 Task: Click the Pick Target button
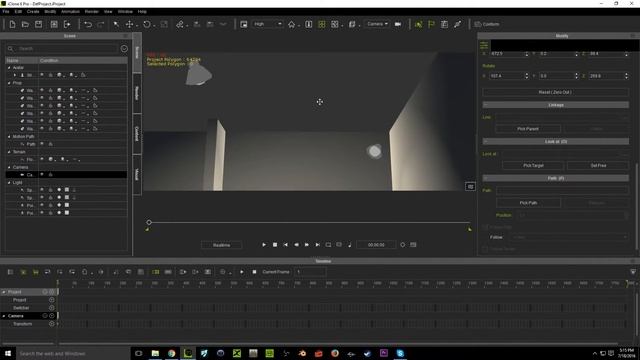(533, 166)
